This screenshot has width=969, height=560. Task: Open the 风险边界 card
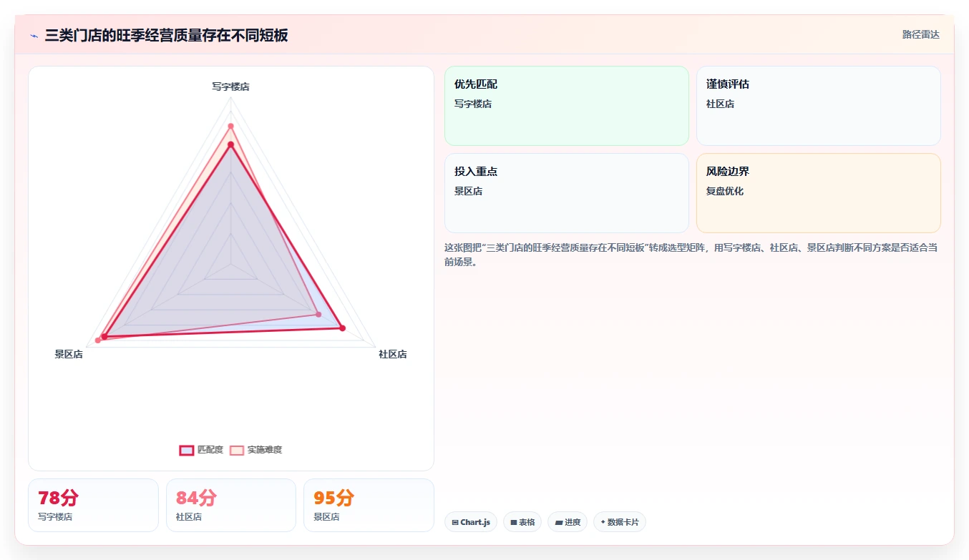819,193
